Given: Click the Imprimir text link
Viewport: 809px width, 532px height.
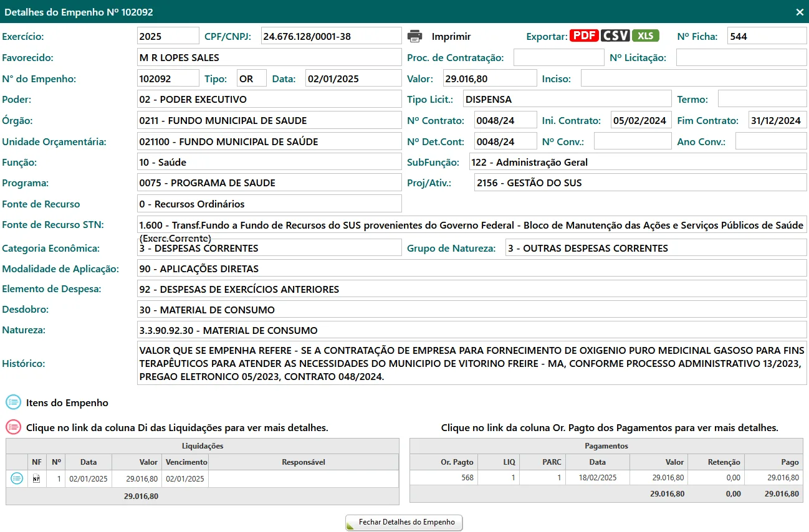Looking at the screenshot, I should (451, 37).
